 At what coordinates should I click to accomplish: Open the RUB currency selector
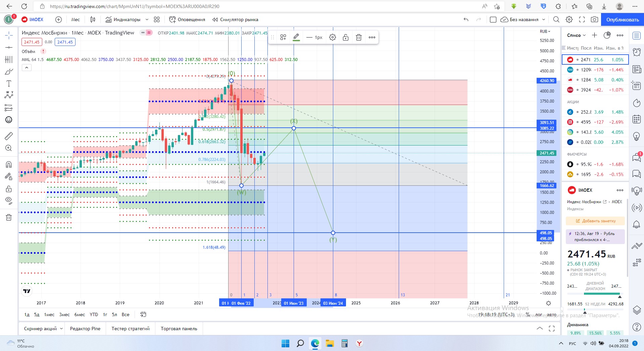click(545, 31)
